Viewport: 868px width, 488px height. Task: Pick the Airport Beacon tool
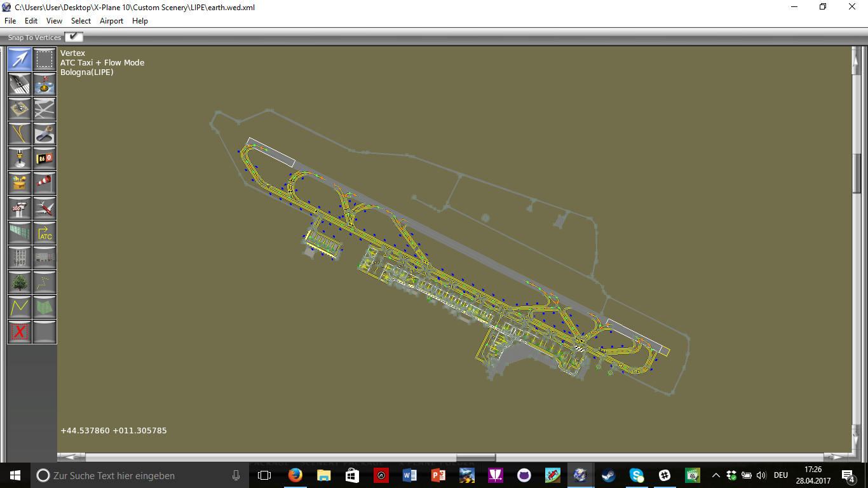[20, 184]
